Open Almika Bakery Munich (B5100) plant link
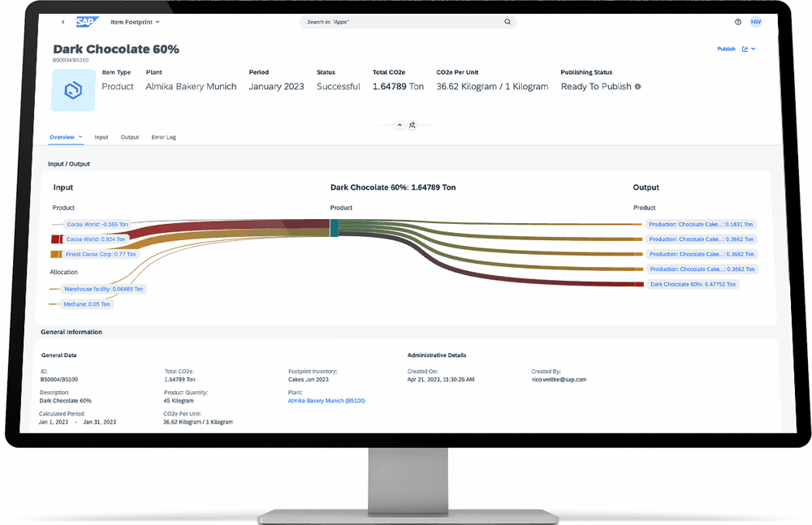 (326, 401)
